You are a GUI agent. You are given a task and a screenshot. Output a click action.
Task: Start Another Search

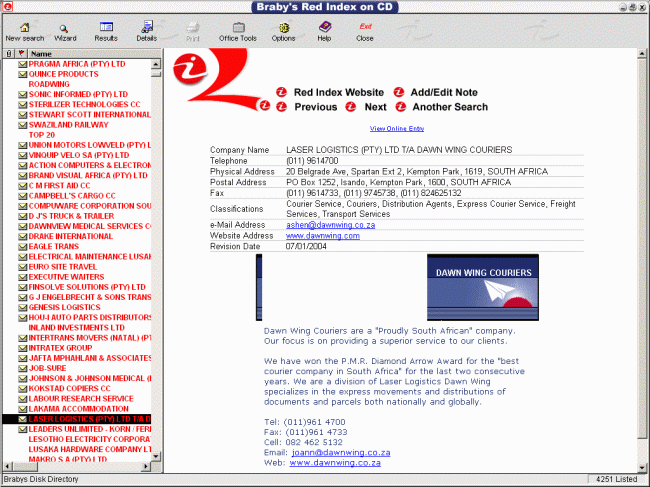450,107
